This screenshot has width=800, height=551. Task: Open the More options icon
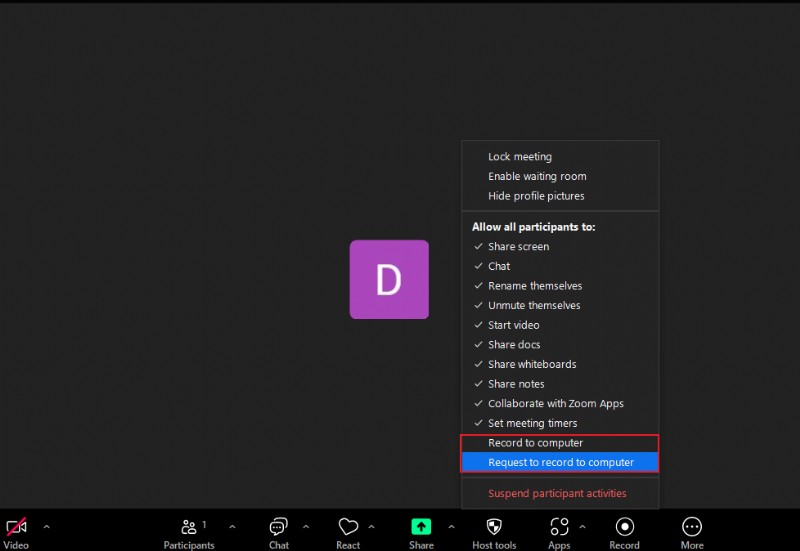coord(692,527)
